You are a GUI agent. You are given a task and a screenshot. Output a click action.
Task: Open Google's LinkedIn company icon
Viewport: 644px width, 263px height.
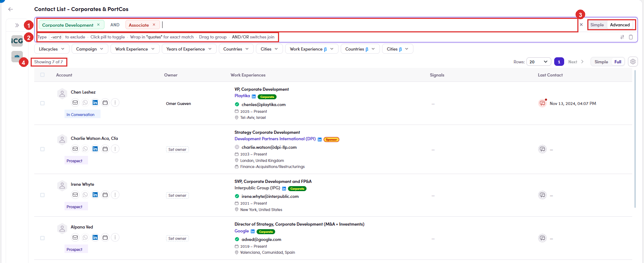253,231
